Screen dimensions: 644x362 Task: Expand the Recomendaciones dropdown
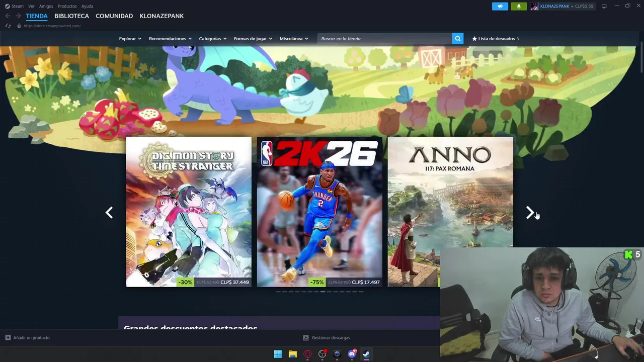tap(170, 39)
